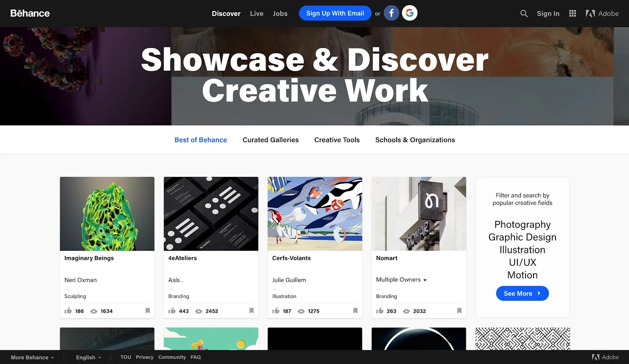This screenshot has width=629, height=364.
Task: Open the Motion creative field
Action: pos(522,275)
